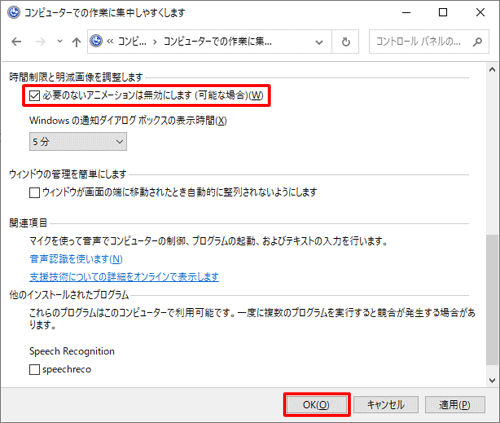Click Windows の通知ダイアログ ボックスの表示時間(X) label

pyautogui.click(x=128, y=120)
